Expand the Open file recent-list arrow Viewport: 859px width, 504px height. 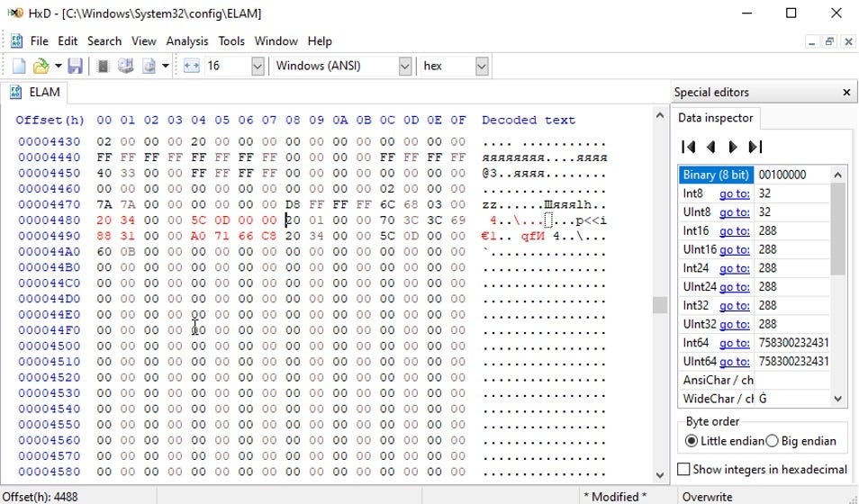(58, 67)
